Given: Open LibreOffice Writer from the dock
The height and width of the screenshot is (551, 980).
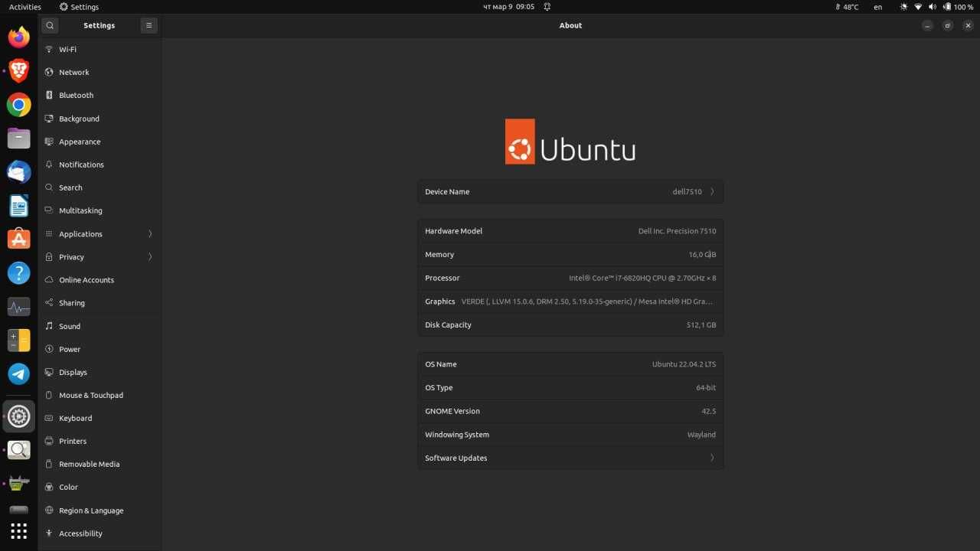Looking at the screenshot, I should (19, 206).
